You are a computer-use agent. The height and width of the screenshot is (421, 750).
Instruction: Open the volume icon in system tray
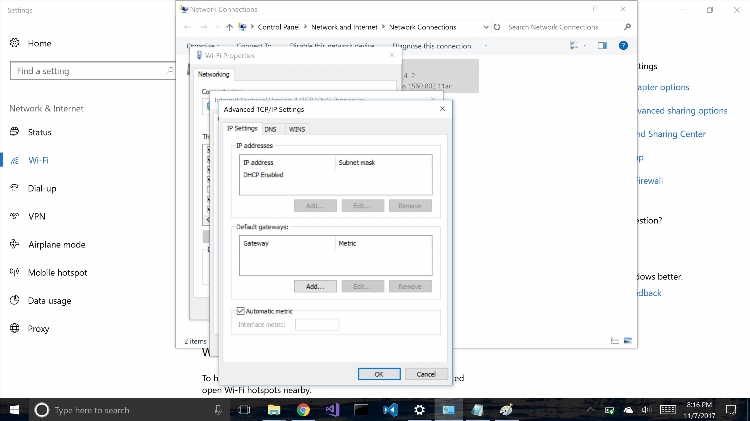click(646, 410)
